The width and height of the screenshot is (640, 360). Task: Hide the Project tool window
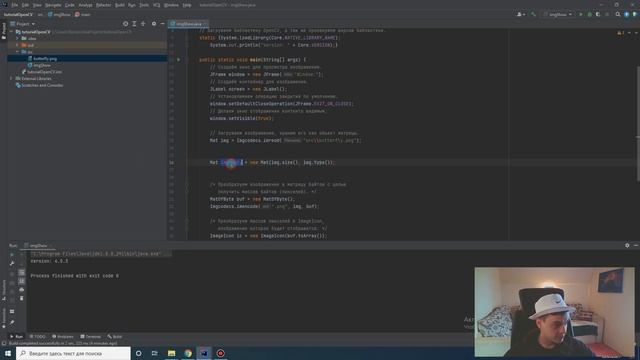coord(162,24)
